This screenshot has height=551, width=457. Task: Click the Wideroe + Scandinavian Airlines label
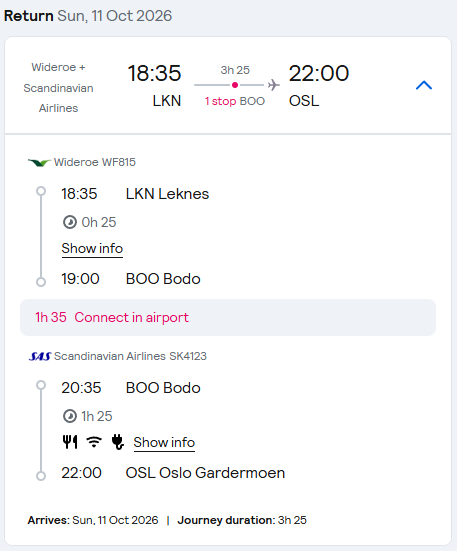tap(58, 87)
